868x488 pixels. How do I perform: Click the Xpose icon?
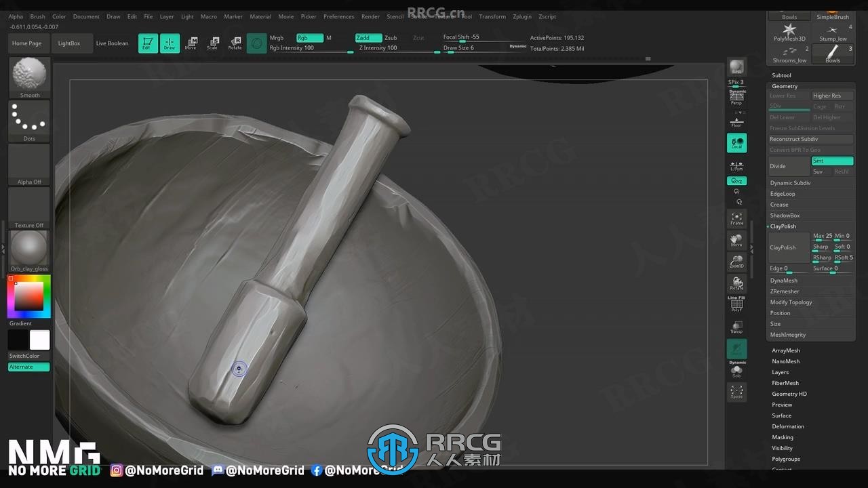[736, 392]
